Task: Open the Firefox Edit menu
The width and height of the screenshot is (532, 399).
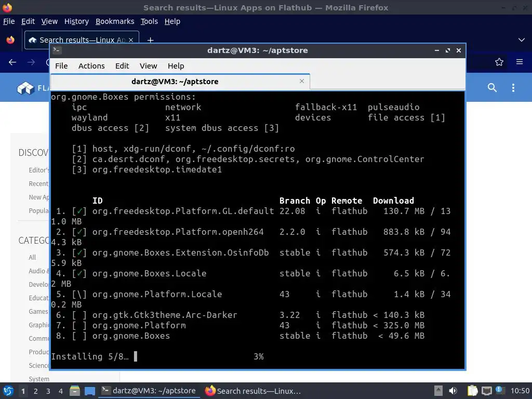Action: pos(28,21)
